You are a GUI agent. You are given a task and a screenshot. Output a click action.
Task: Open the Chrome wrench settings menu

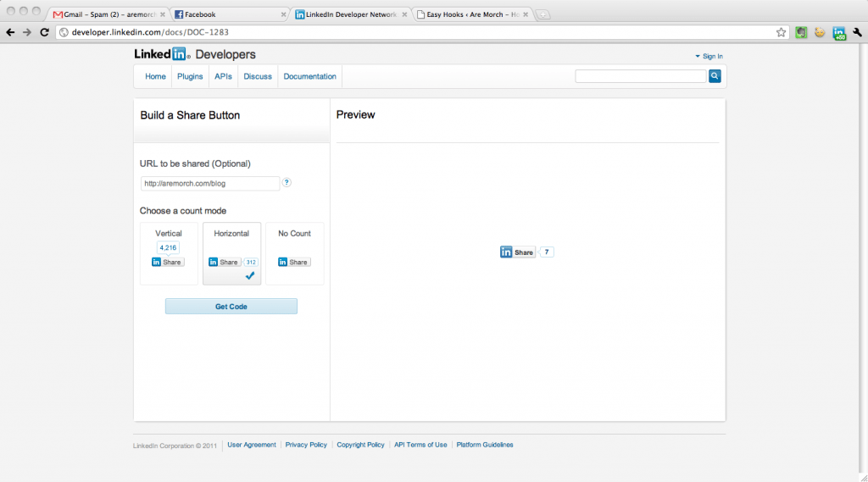click(858, 33)
